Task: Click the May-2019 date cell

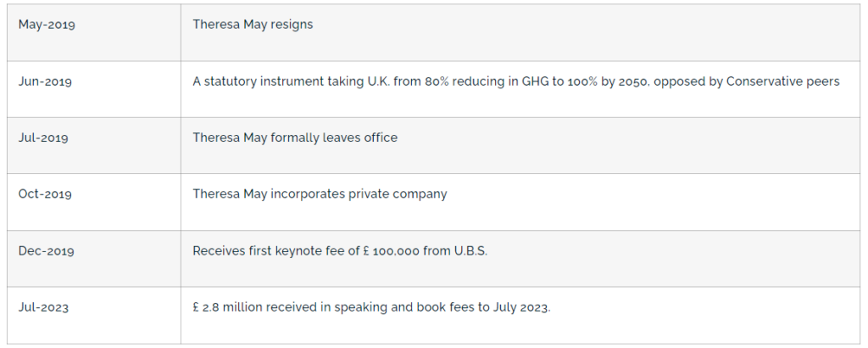Action: pyautogui.click(x=47, y=25)
